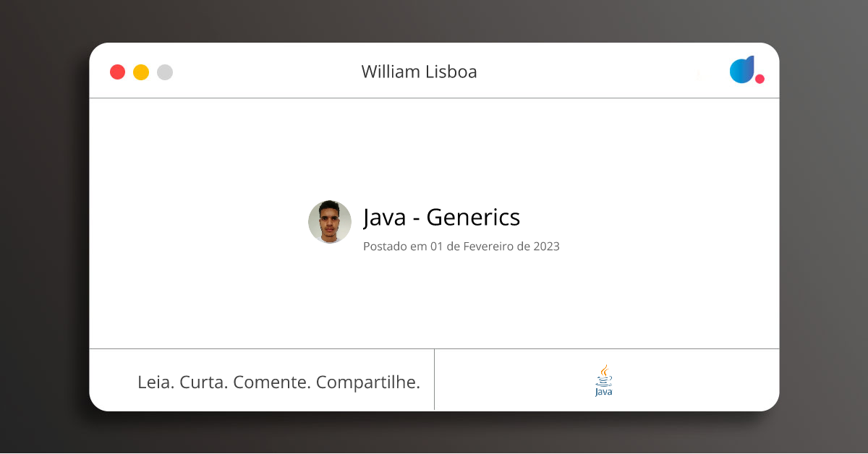The width and height of the screenshot is (868, 454).
Task: Click the divider between footer sections
Action: [435, 380]
